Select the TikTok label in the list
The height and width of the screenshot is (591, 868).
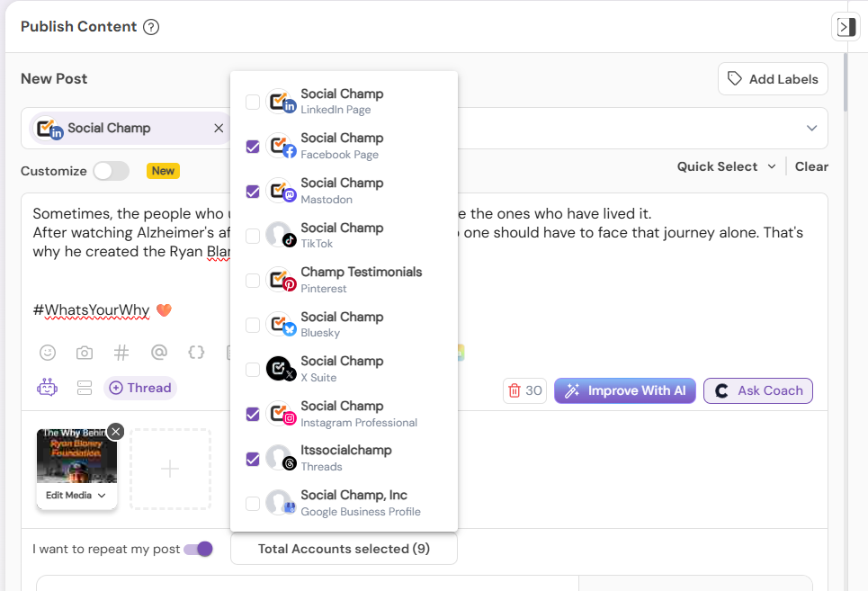coord(317,244)
